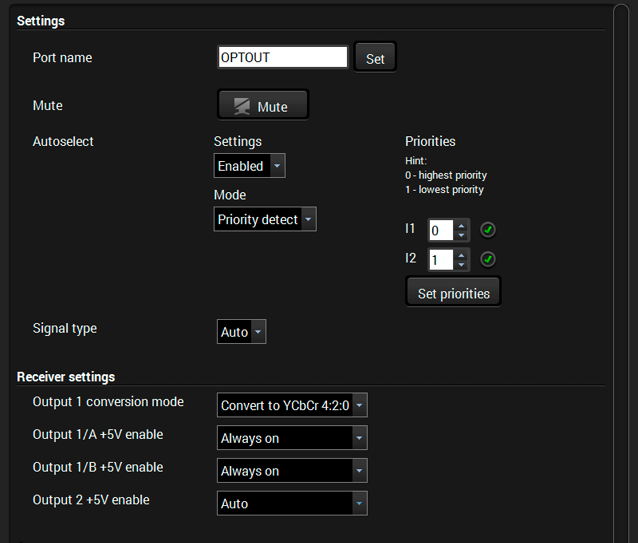Click the green checkmark next to I2
Screen dimensions: 638x543
click(487, 259)
